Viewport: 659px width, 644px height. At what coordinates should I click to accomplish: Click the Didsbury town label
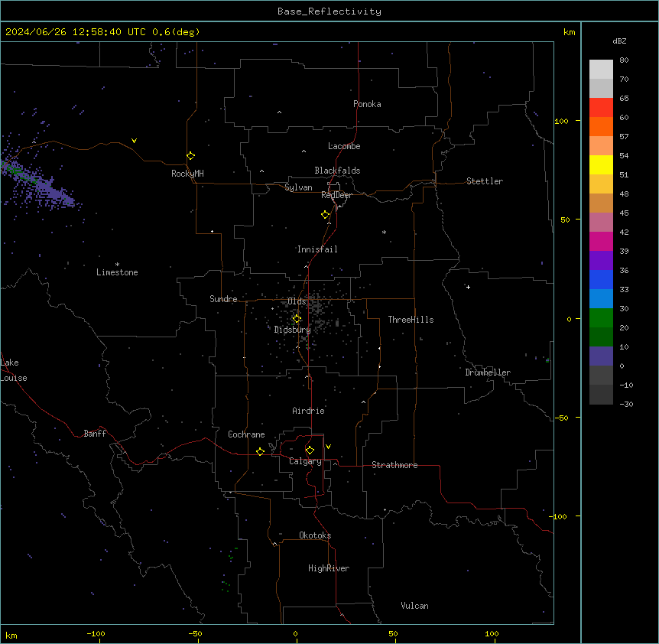[x=293, y=330]
